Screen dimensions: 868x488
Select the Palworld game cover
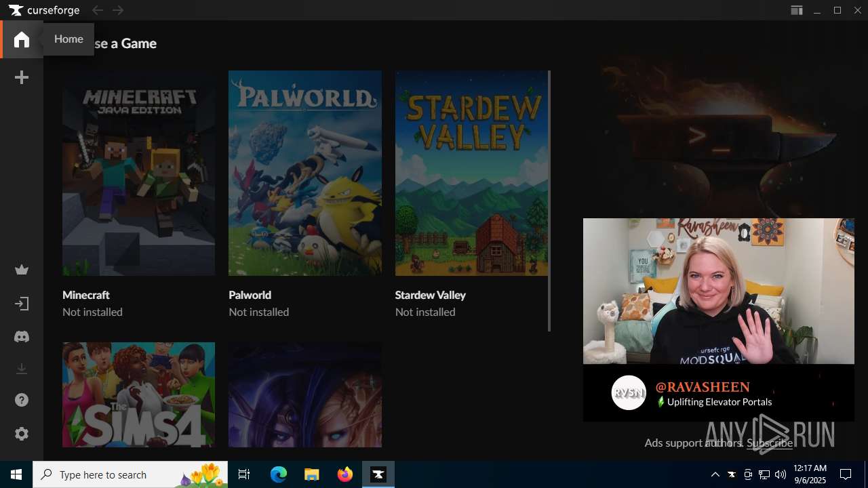click(305, 173)
